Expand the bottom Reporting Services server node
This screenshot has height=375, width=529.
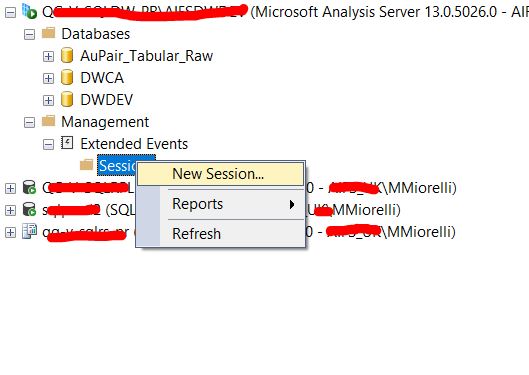pyautogui.click(x=10, y=232)
